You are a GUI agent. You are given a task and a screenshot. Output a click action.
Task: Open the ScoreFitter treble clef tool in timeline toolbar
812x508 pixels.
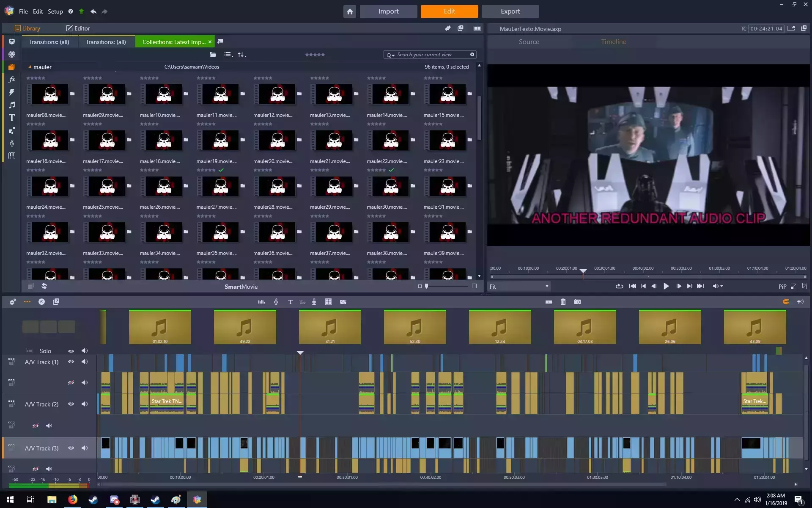(276, 302)
